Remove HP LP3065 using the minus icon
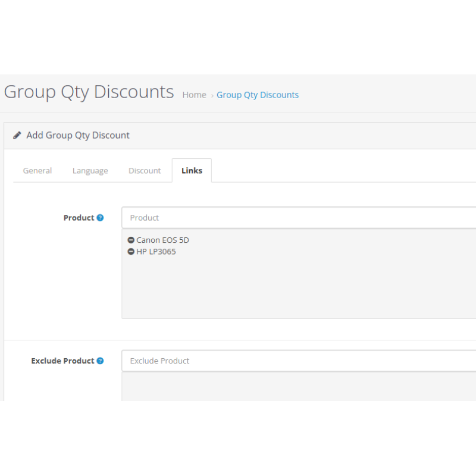Viewport: 476px width, 476px height. click(131, 252)
